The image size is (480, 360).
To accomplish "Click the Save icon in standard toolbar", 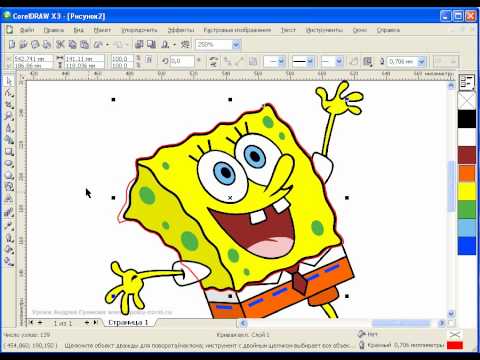I will (x=35, y=44).
